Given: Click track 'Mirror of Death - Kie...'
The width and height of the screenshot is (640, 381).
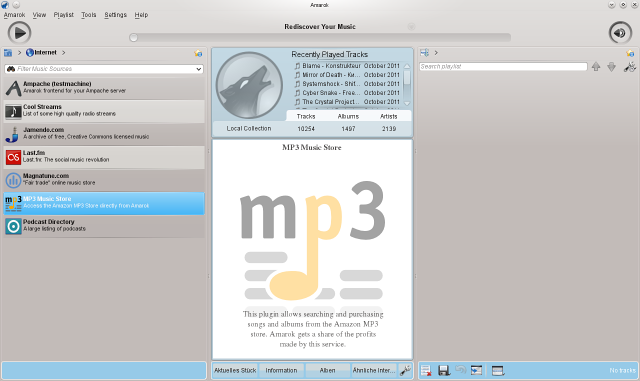Looking at the screenshot, I should pyautogui.click(x=331, y=75).
